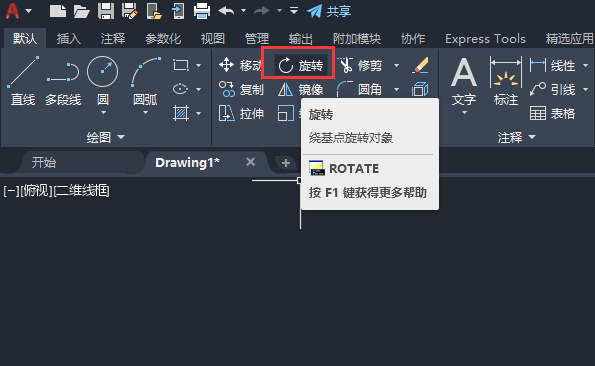Image resolution: width=595 pixels, height=366 pixels.
Task: Close the Drawing1* tab
Action: [250, 162]
